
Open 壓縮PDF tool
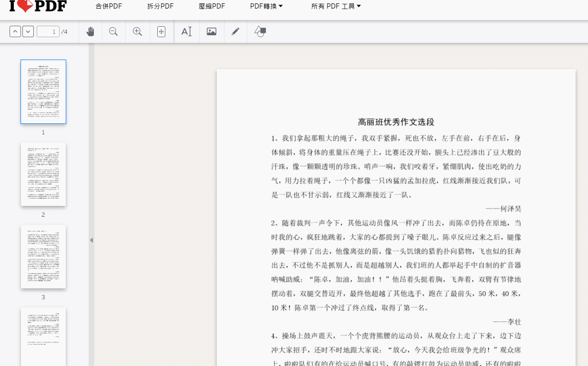coord(212,6)
